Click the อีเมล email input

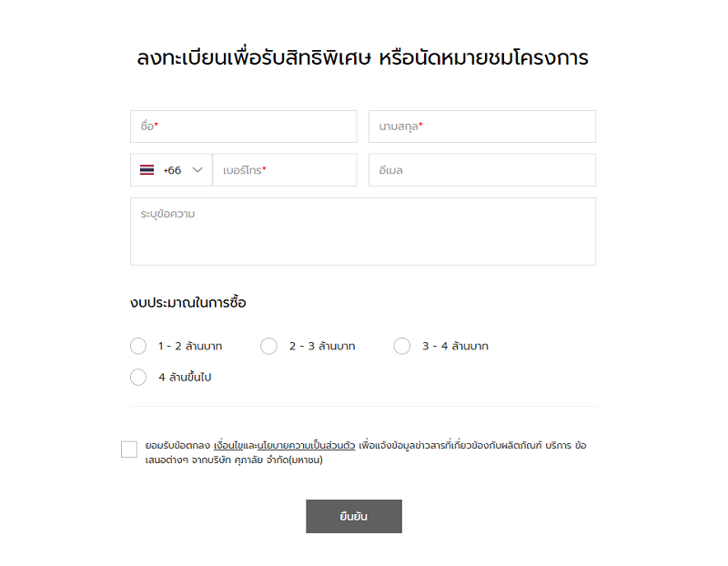coord(482,170)
